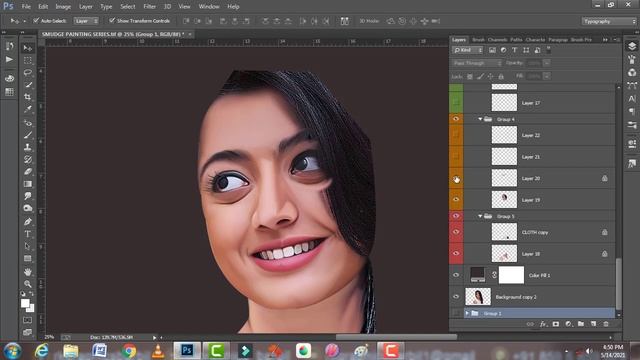Hide Layer 18 with its eye icon
Screen dimensions: 640x360
(x=456, y=253)
